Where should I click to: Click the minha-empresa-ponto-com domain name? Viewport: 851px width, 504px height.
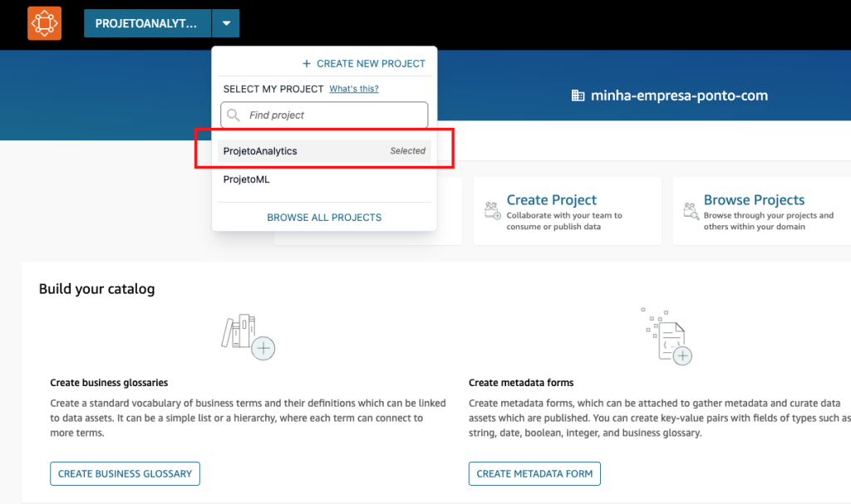pyautogui.click(x=679, y=95)
